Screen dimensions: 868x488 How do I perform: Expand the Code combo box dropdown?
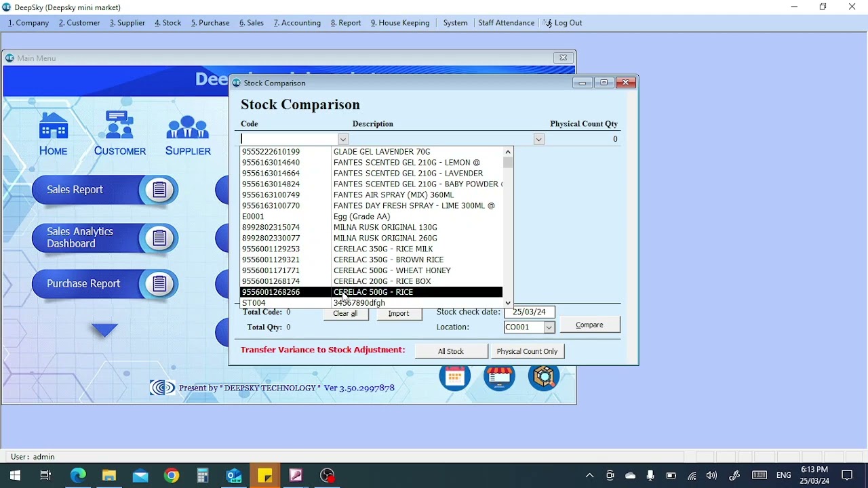point(343,139)
